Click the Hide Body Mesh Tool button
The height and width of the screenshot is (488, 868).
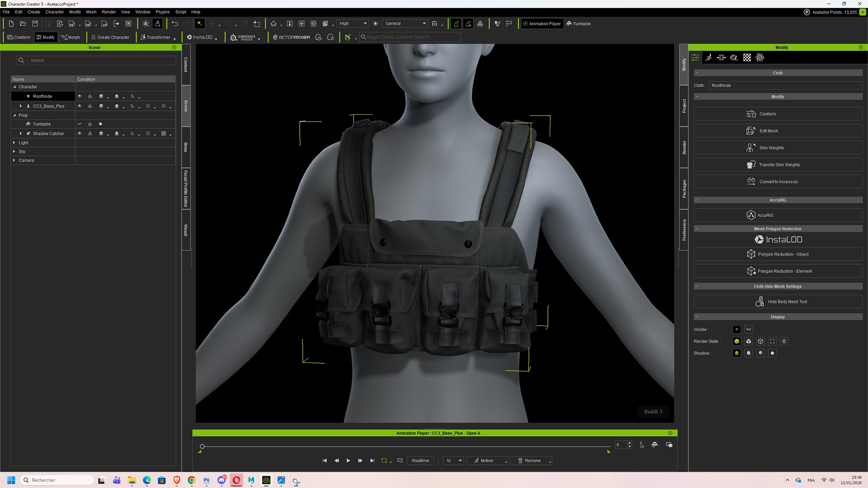coord(778,301)
